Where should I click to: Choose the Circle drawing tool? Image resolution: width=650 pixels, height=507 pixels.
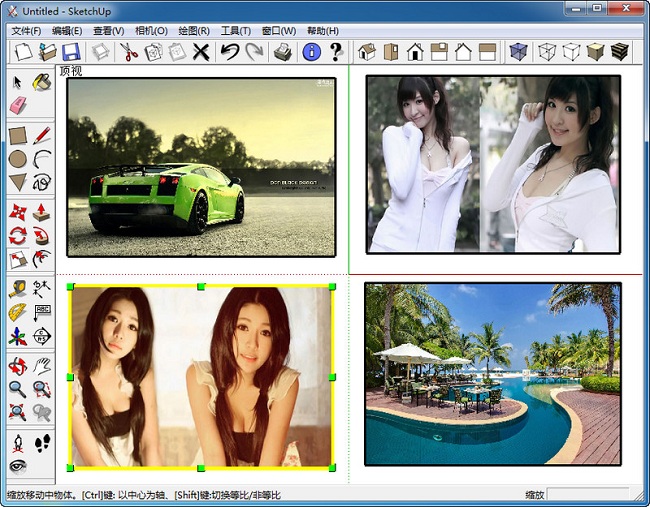click(x=17, y=158)
